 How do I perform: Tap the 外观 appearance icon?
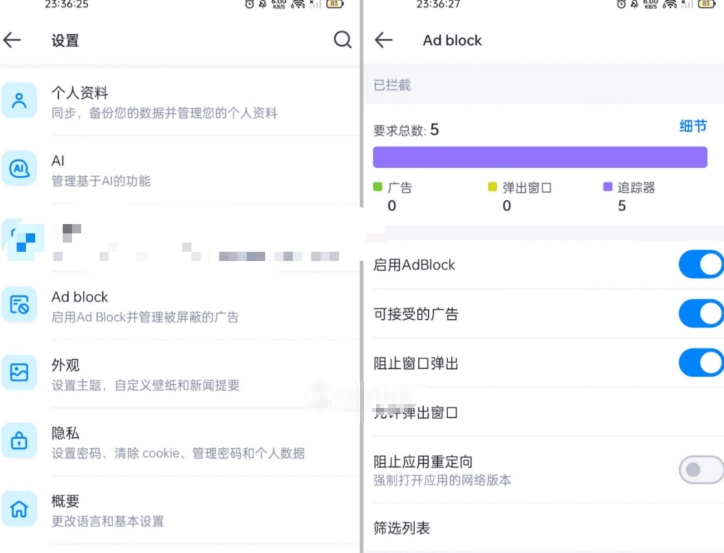click(x=19, y=373)
